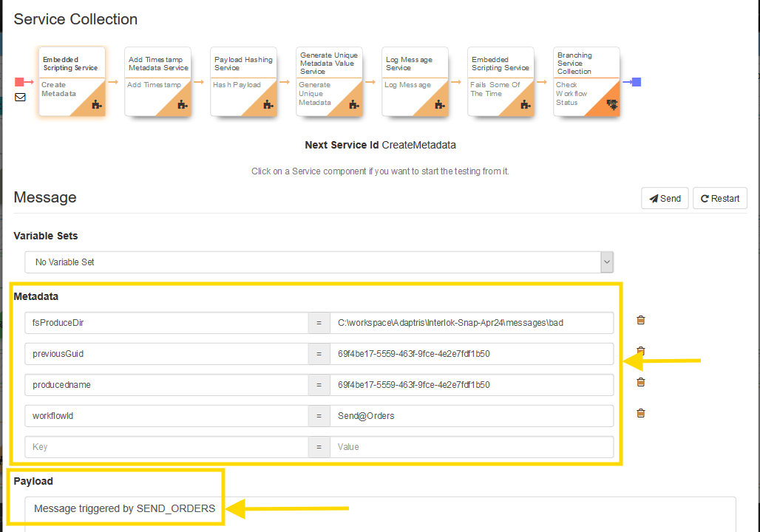The image size is (760, 532).
Task: Delete the previousGuid metadata row
Action: click(641, 351)
